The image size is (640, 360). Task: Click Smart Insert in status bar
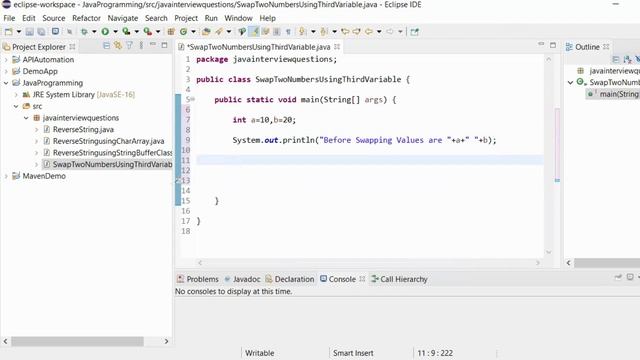[x=353, y=353]
